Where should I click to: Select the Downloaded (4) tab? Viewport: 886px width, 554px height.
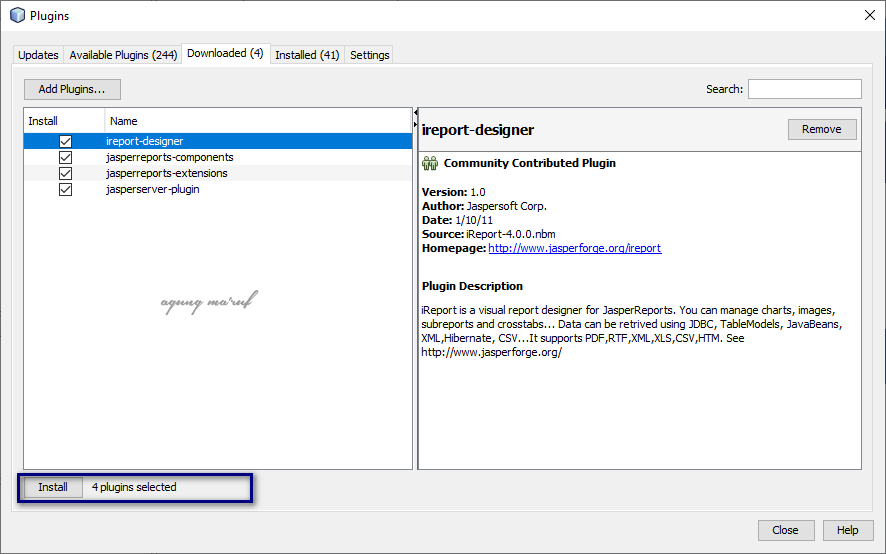225,53
